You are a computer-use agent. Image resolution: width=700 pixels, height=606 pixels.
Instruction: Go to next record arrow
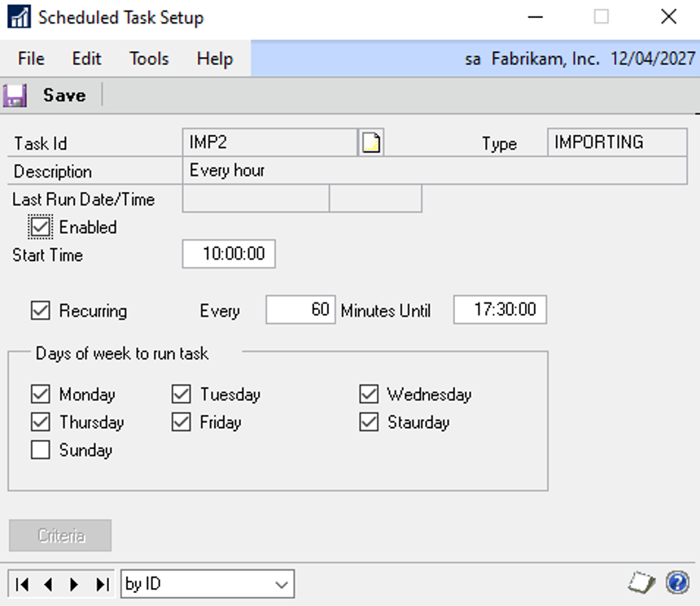coord(75,584)
